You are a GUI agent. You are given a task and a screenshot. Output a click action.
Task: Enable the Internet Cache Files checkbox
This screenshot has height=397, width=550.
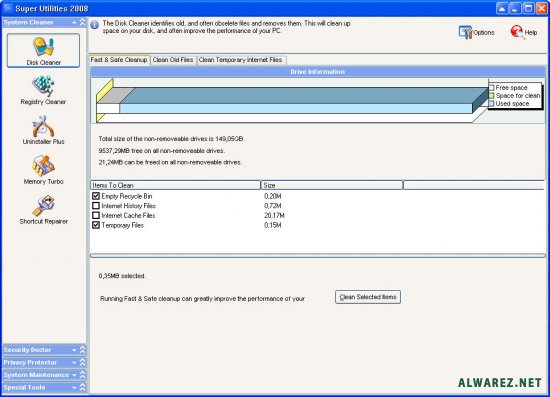click(x=96, y=215)
